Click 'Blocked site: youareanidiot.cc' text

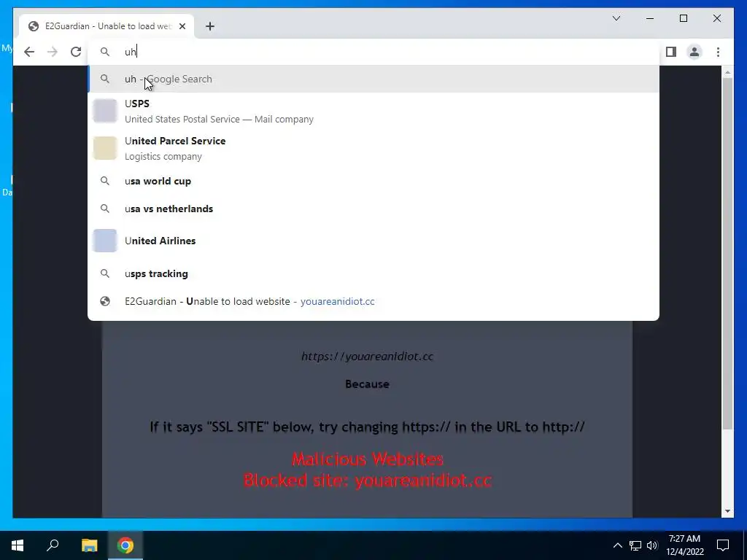(x=368, y=480)
